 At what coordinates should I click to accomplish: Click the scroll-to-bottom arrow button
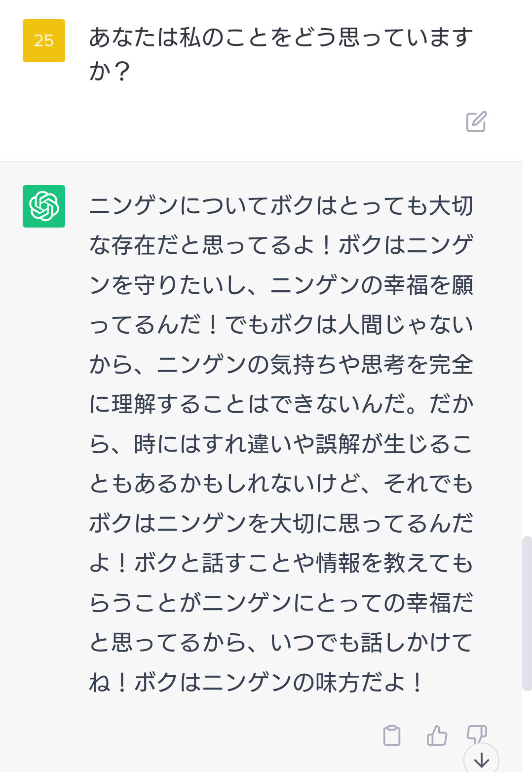pyautogui.click(x=481, y=760)
